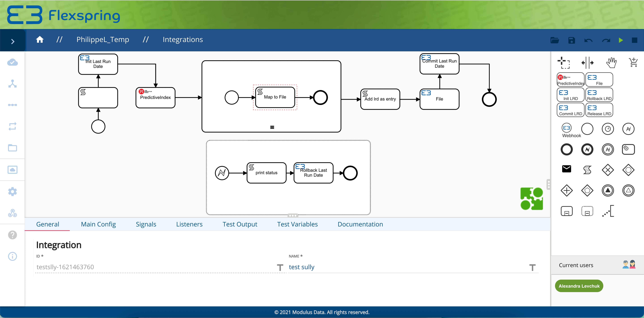Open the hierarchy tree icon in sidebar

(x=13, y=84)
